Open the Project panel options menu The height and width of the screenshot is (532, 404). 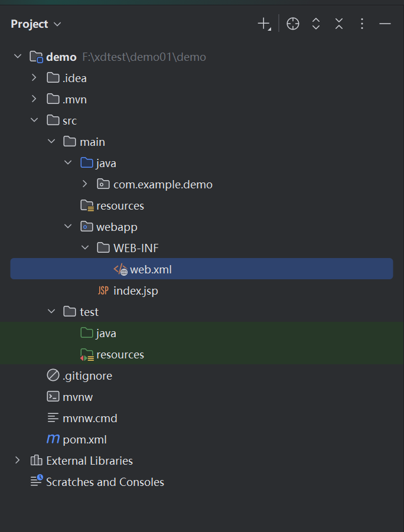(x=362, y=24)
